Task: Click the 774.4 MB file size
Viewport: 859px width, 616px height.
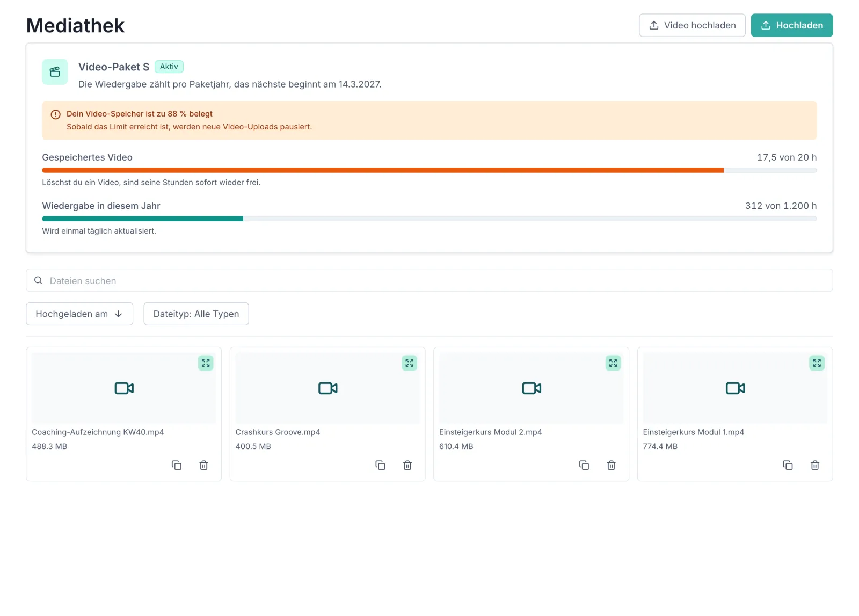Action: coord(660,446)
